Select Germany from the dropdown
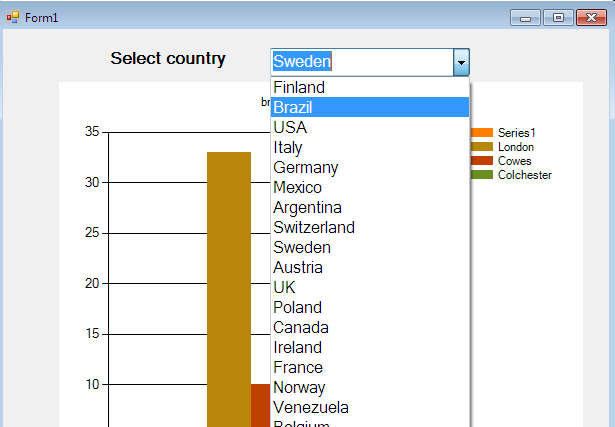The height and width of the screenshot is (427, 615). tap(306, 168)
